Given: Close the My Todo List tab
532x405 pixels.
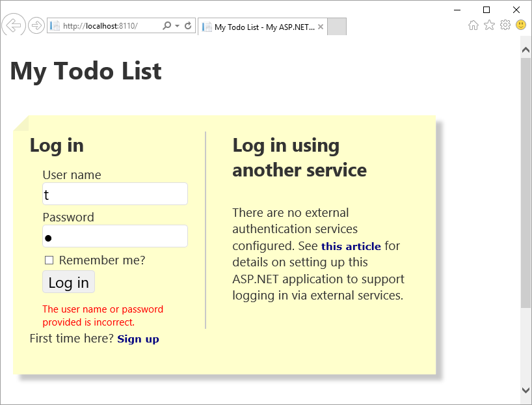Looking at the screenshot, I should (320, 27).
